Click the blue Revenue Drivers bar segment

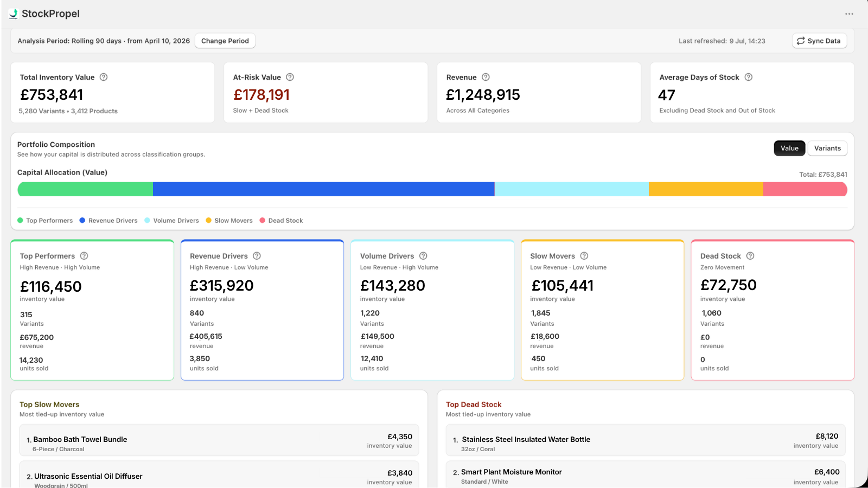[x=324, y=189]
